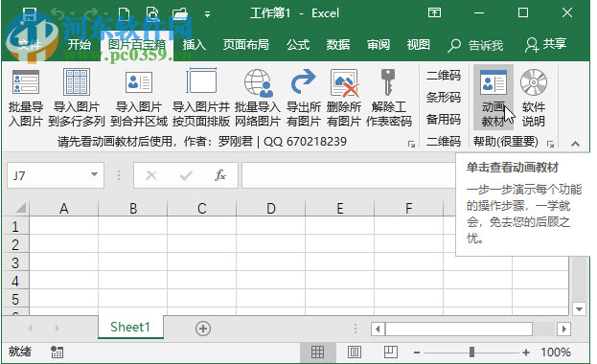Switch to the 开始 tab

[x=80, y=45]
